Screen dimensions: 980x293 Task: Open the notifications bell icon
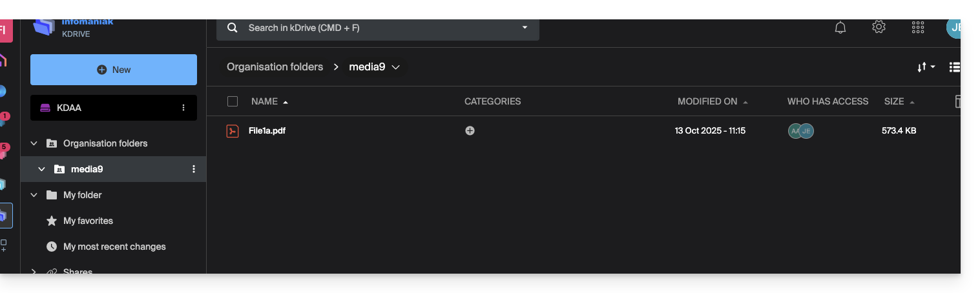(x=840, y=28)
